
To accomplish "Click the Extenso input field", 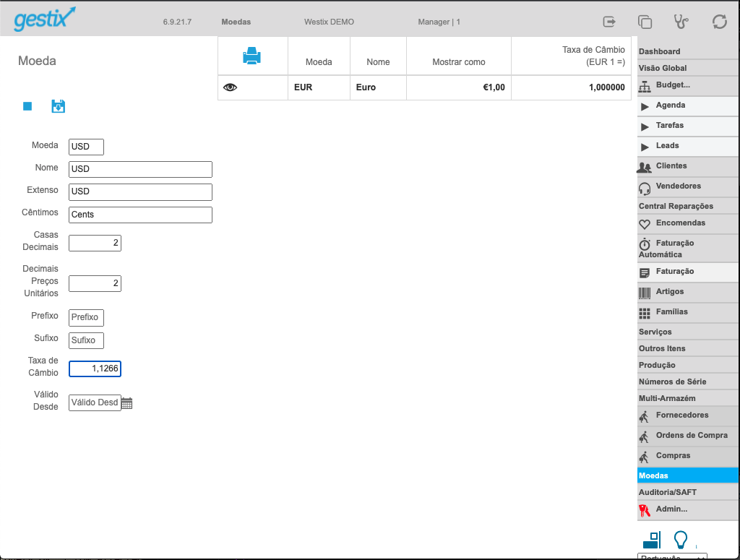I will (x=140, y=192).
